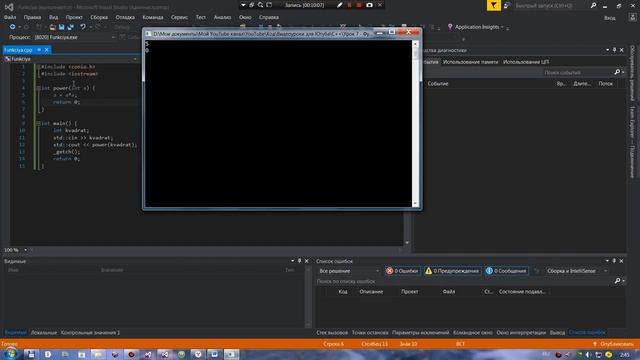Open the Файл menu
Screen dimensions: 640x360
(x=10, y=17)
